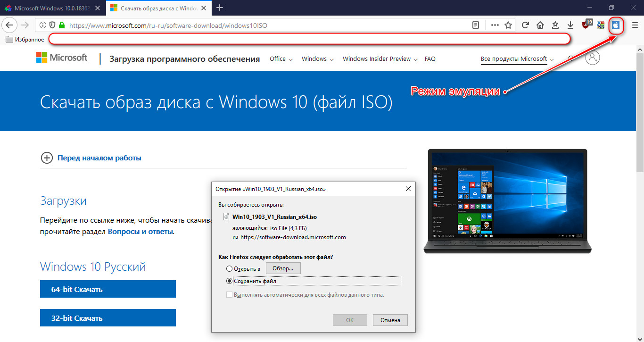This screenshot has height=342, width=644.
Task: Reload the page with the refresh icon
Action: point(525,25)
